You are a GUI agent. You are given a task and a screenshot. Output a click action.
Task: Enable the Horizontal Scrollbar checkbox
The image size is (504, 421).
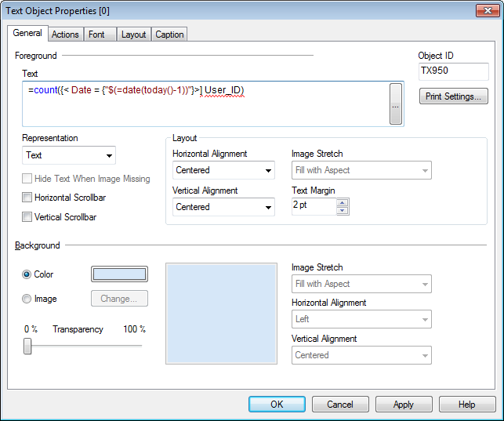[28, 198]
